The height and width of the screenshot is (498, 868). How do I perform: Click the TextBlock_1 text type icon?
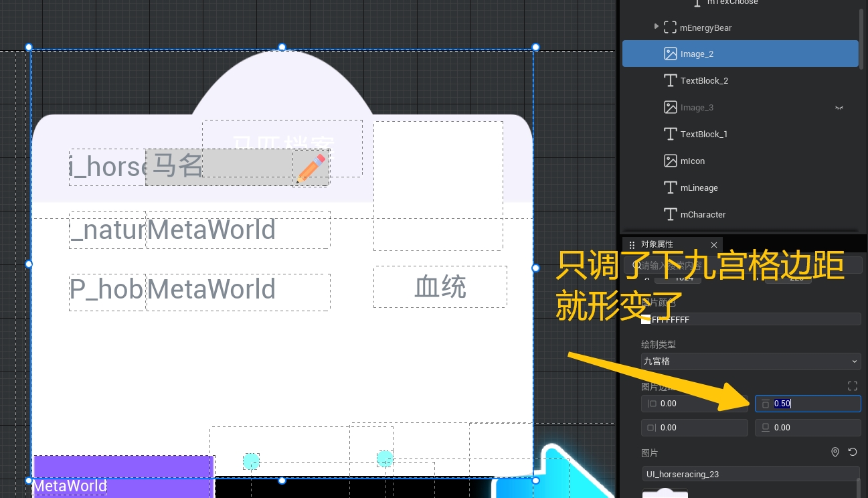click(x=670, y=134)
